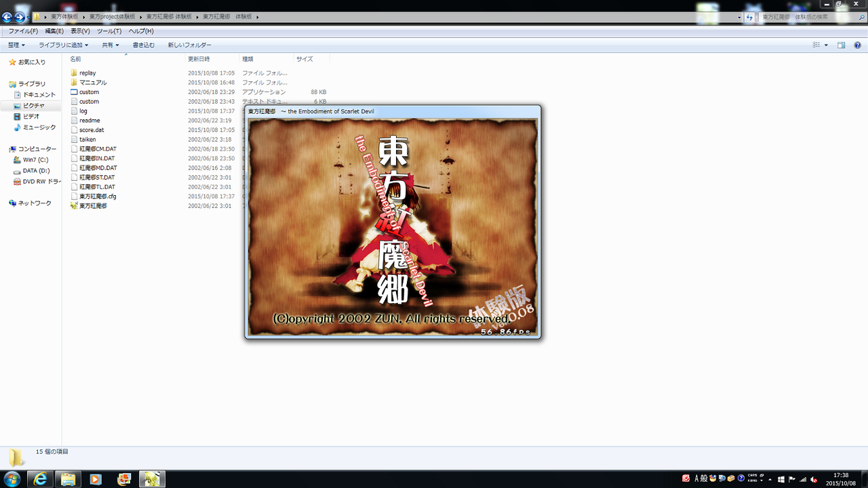
Task: Open the ヘルプ(H) menu
Action: pyautogui.click(x=141, y=31)
